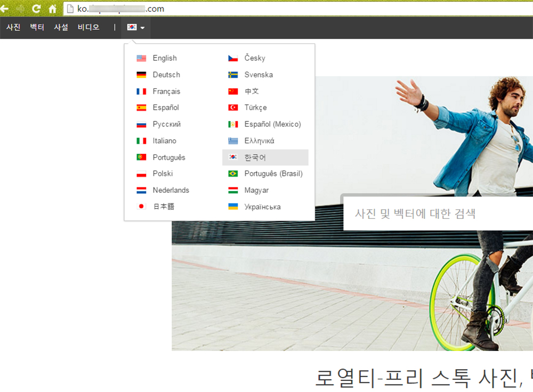The image size is (533, 392).
Task: Collapse the Korean flag language dropdown
Action: [x=136, y=27]
